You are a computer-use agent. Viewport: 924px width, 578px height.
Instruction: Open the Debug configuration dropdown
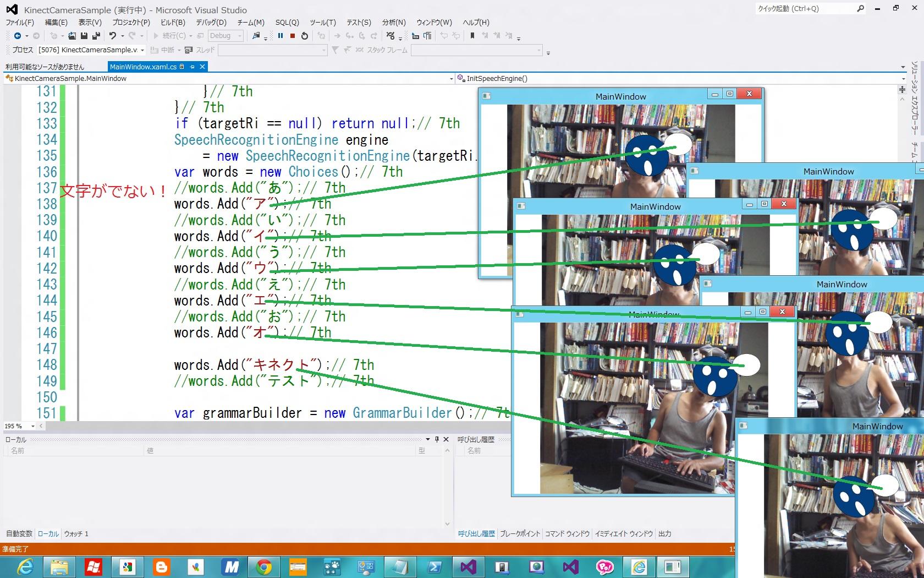point(226,36)
